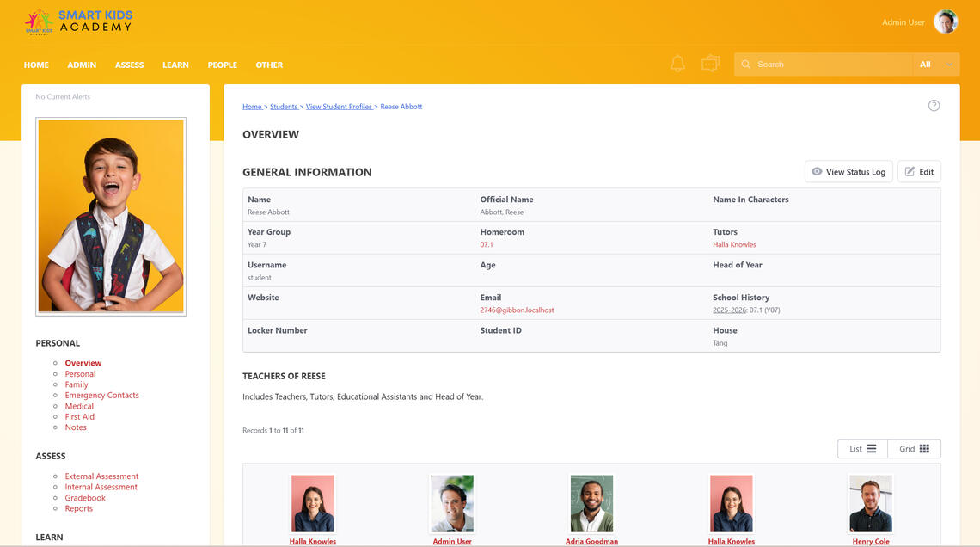Open the Gradebook sidebar link
Image resolution: width=980 pixels, height=547 pixels.
point(85,498)
